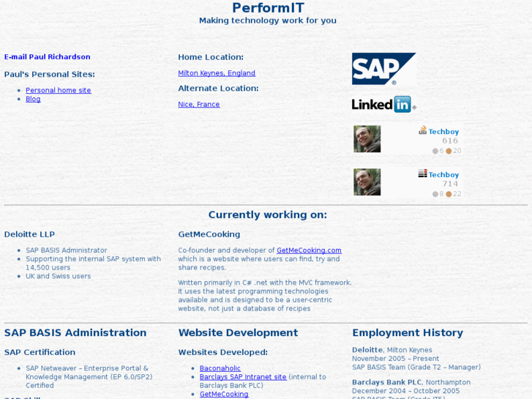Click the silver badge dot beside 8

pyautogui.click(x=435, y=195)
